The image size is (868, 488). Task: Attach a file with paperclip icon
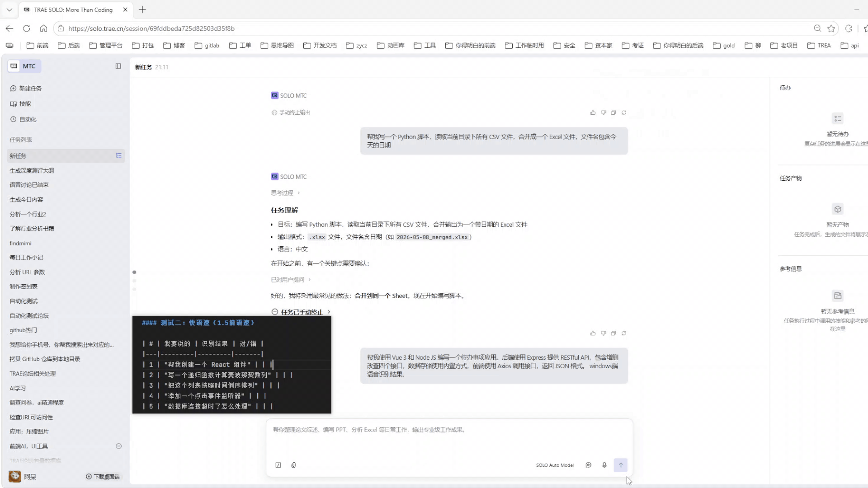pyautogui.click(x=293, y=465)
